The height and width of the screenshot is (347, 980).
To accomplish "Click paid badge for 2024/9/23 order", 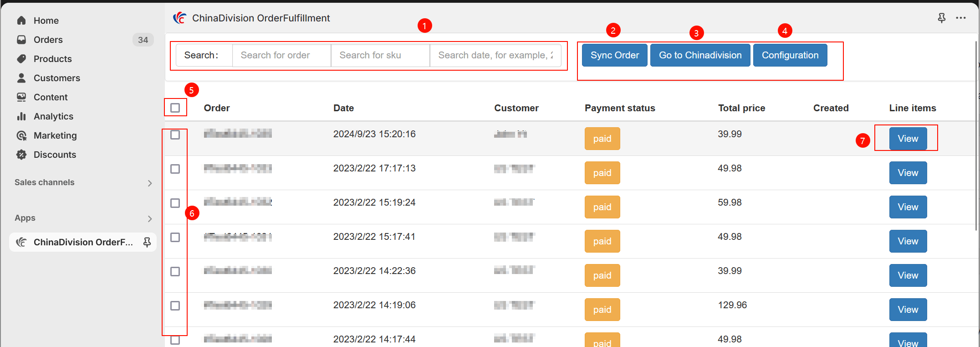I will point(602,139).
